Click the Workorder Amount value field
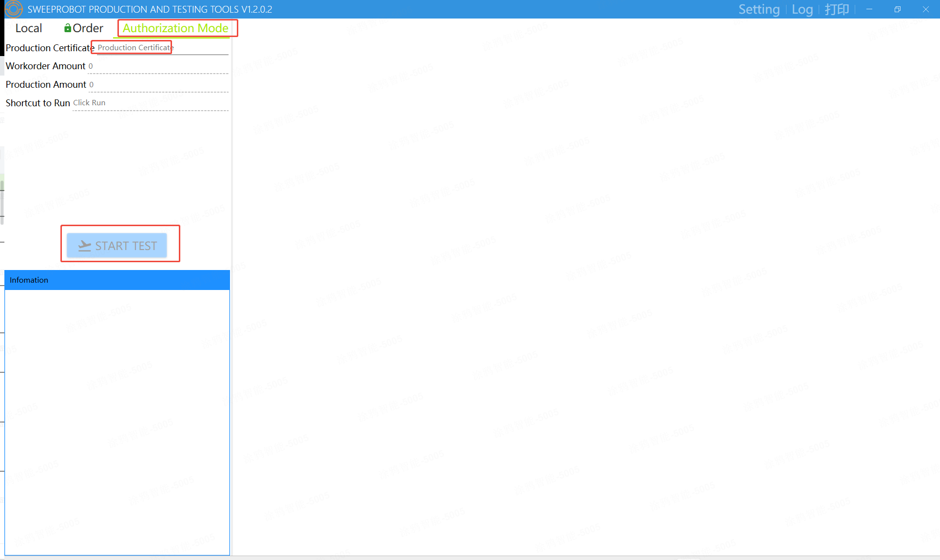940x560 pixels. (158, 66)
